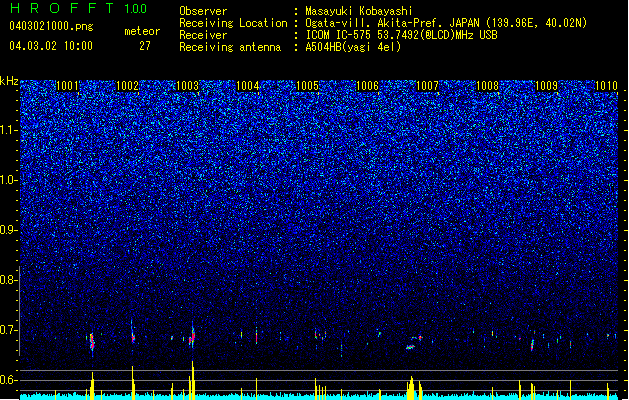Click the long horizontal meteor echo after 1006
629x400 pixels.
410,347
